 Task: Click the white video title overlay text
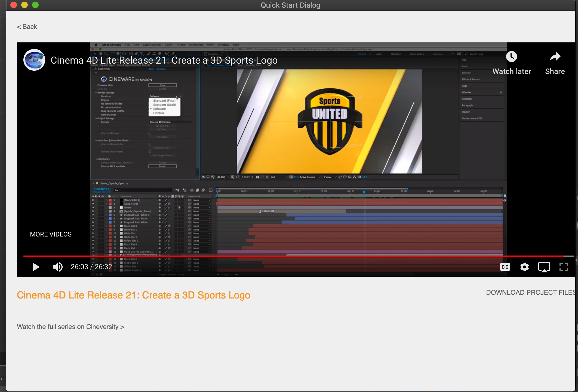tap(164, 60)
